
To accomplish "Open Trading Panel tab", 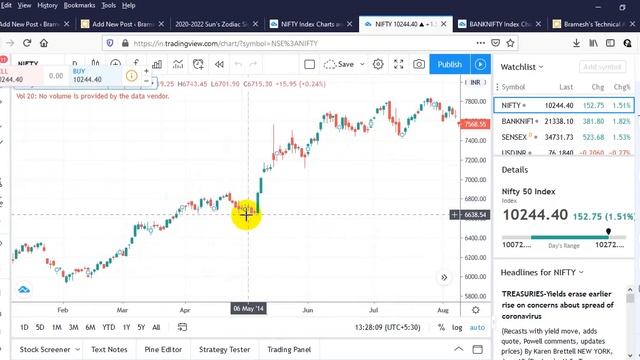I will point(289,349).
